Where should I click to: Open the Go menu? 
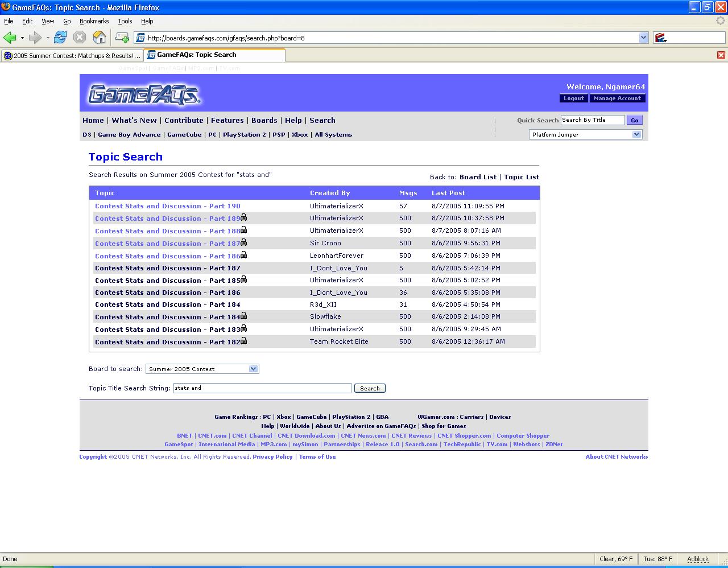[x=67, y=21]
